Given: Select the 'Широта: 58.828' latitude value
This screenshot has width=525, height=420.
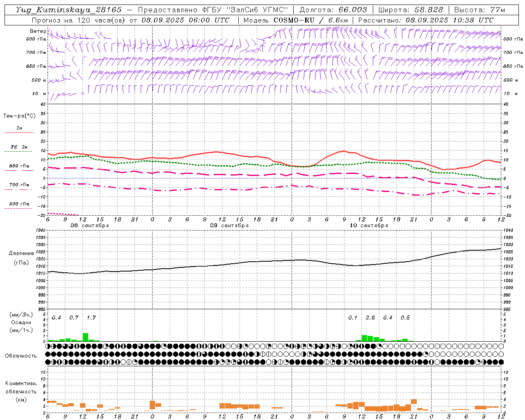Looking at the screenshot, I should 411,10.
